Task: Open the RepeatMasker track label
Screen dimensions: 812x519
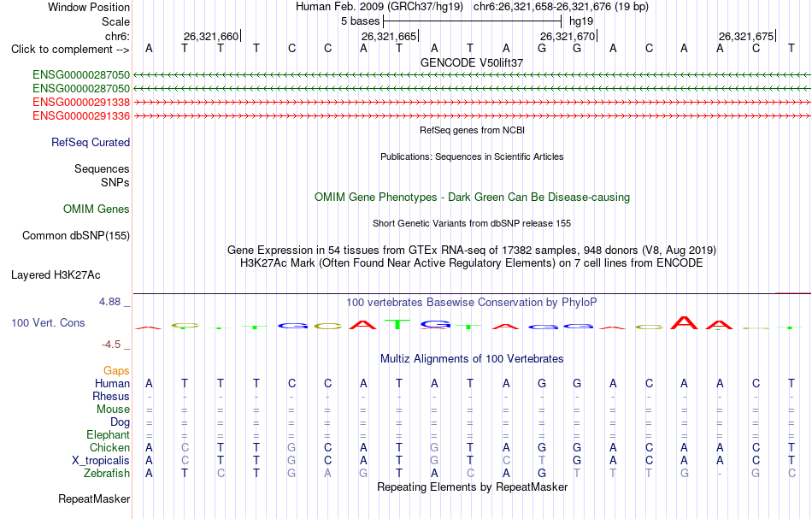Action: click(94, 498)
